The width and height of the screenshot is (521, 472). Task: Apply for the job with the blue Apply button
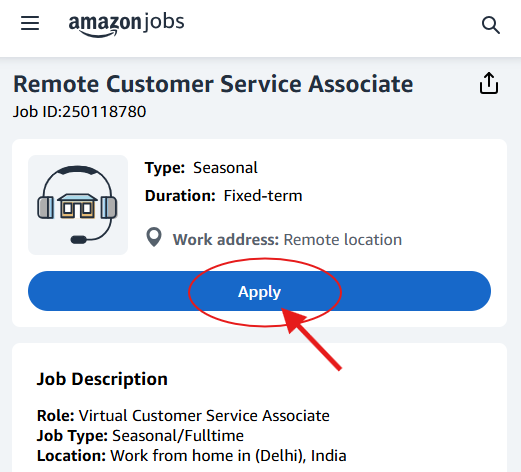point(259,291)
